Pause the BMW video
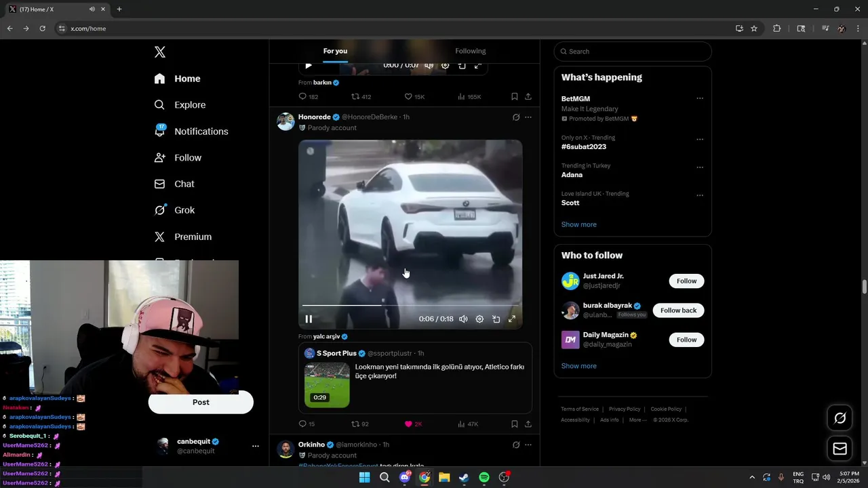The height and width of the screenshot is (488, 868). click(x=309, y=319)
